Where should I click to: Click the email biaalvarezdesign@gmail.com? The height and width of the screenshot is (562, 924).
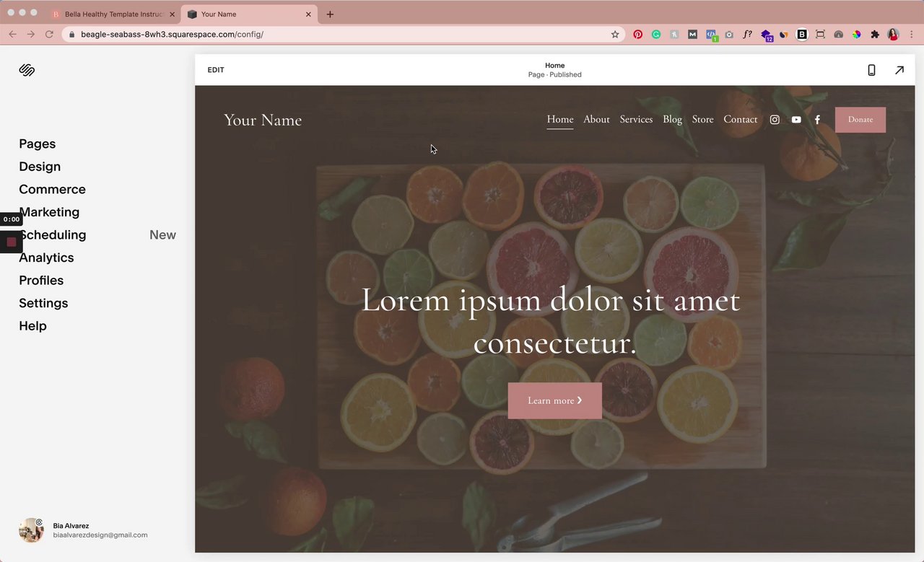[100, 535]
